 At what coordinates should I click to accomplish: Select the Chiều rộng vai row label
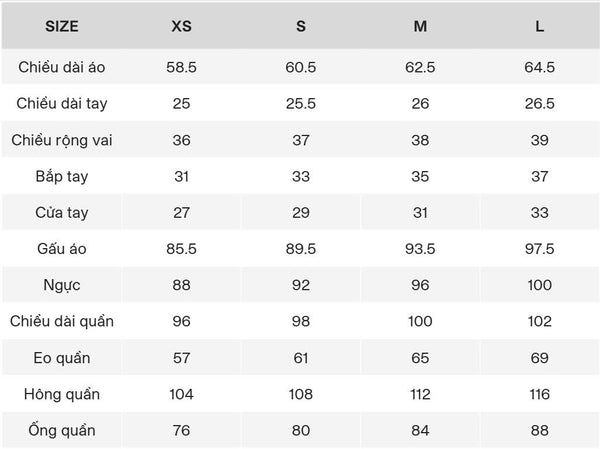pos(61,140)
